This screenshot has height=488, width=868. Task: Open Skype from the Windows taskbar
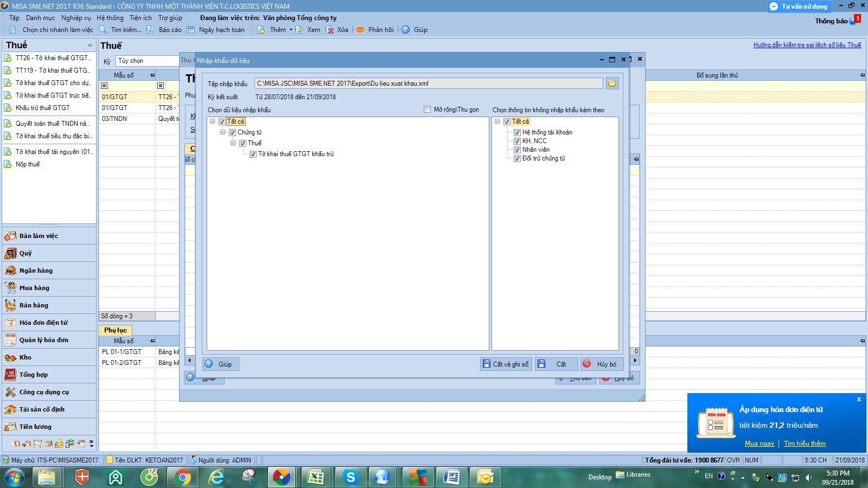tap(350, 477)
